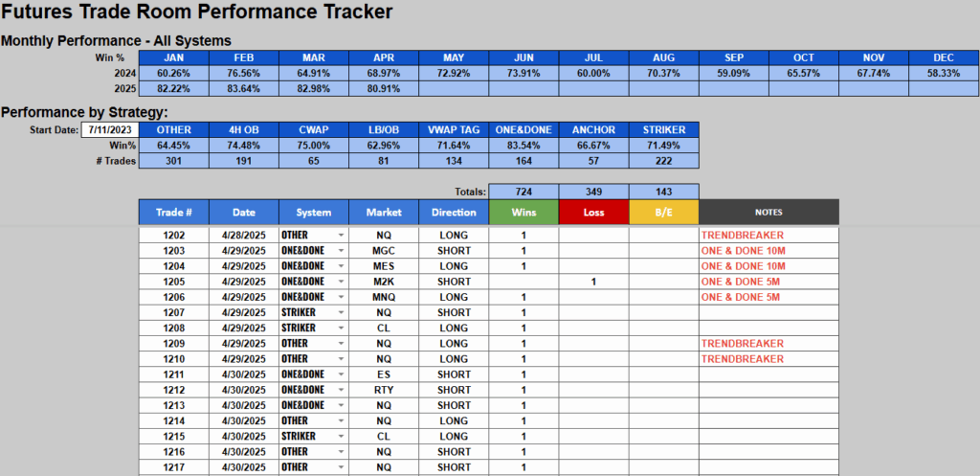This screenshot has width=980, height=476.
Task: Select the Market column header
Action: [384, 212]
